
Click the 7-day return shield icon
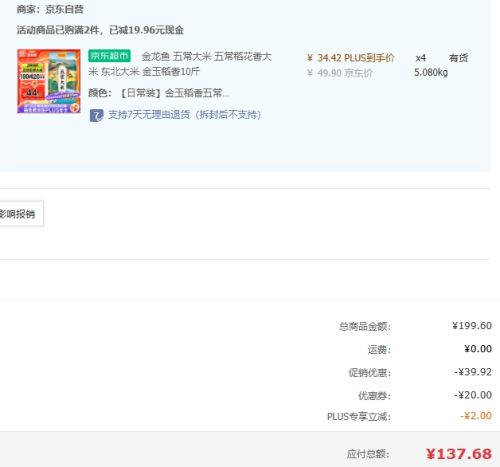pos(96,115)
